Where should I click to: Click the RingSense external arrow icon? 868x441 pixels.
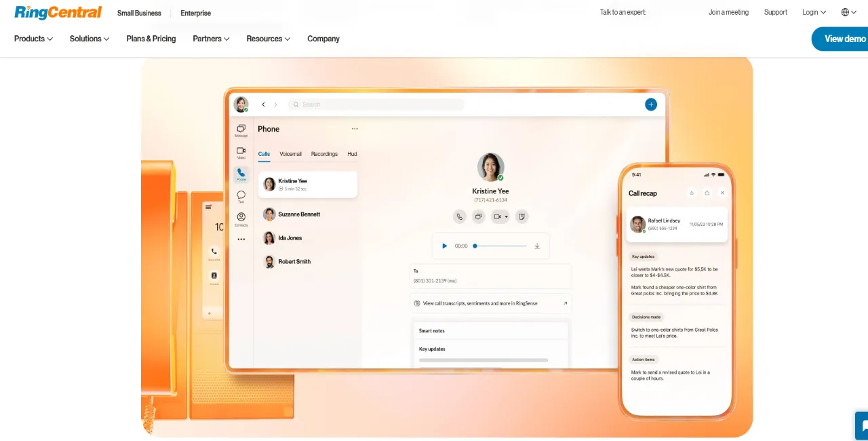(x=565, y=303)
